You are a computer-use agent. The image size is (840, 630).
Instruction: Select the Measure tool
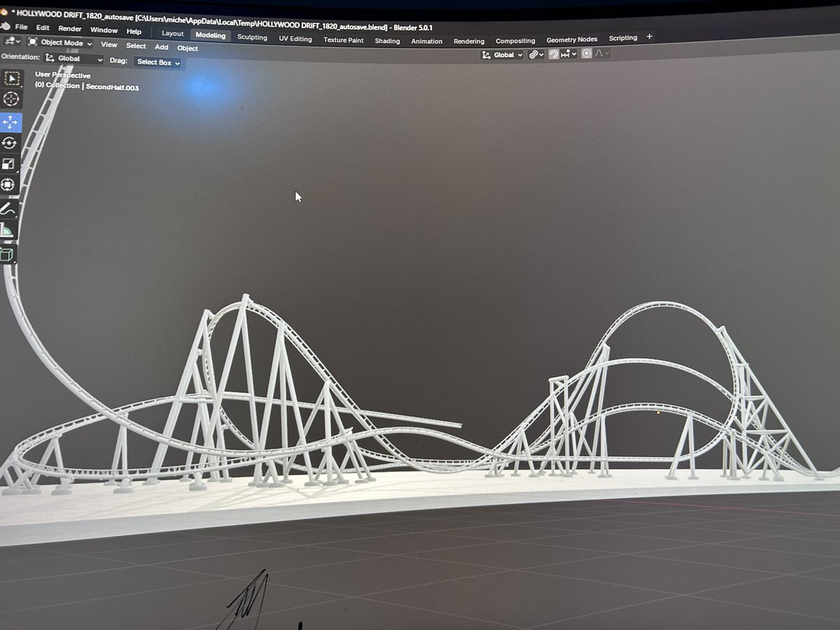(x=7, y=231)
